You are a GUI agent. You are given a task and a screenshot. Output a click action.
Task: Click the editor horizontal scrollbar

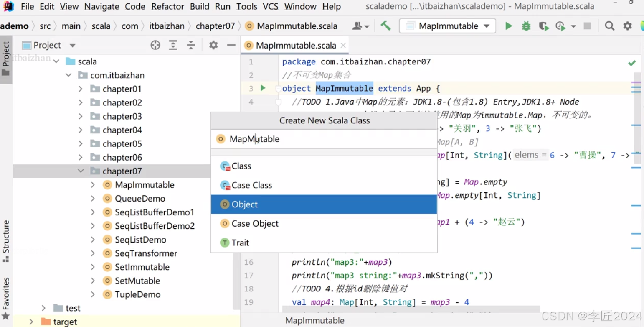[x=411, y=309]
